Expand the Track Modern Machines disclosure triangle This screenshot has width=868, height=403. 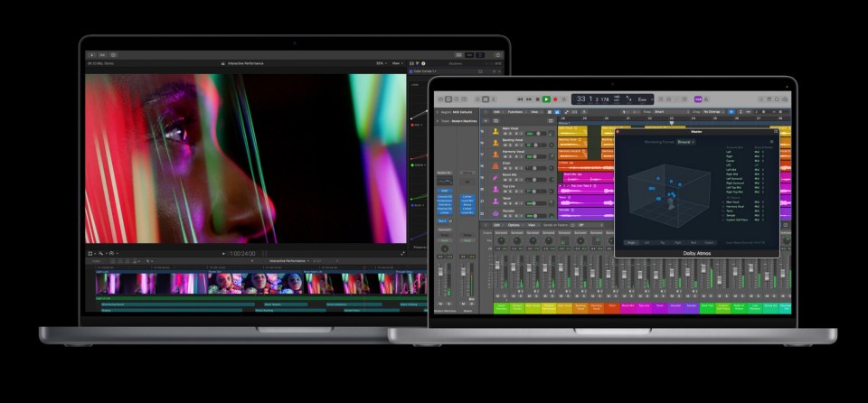438,121
